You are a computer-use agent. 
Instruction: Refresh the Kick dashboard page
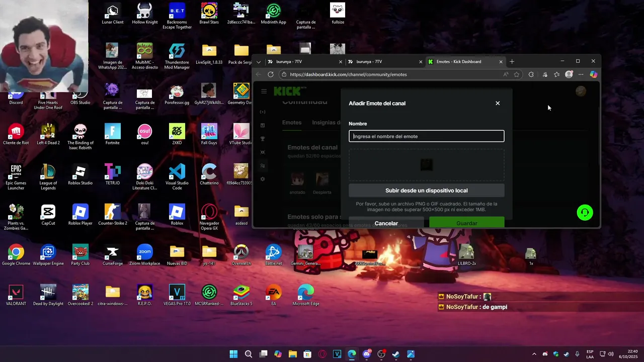271,74
